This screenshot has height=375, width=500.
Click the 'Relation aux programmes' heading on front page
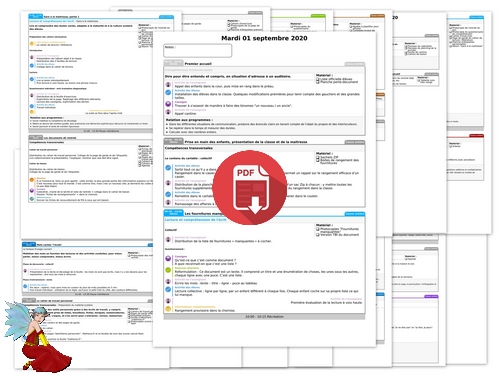pyautogui.click(x=189, y=120)
